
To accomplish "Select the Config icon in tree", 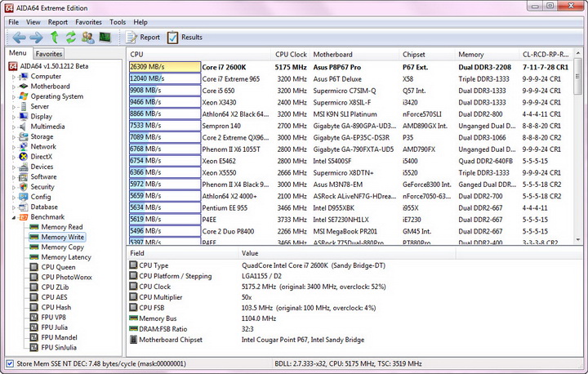I will (23, 197).
